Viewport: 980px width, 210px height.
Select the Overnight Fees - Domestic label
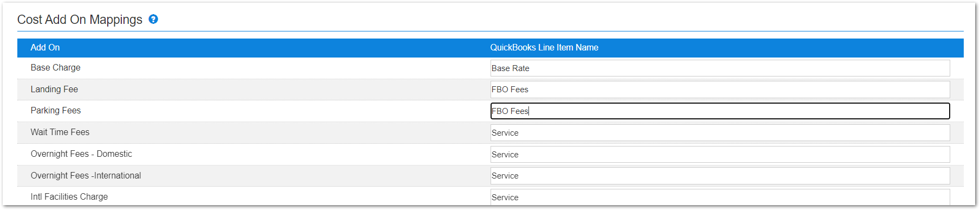coord(81,154)
